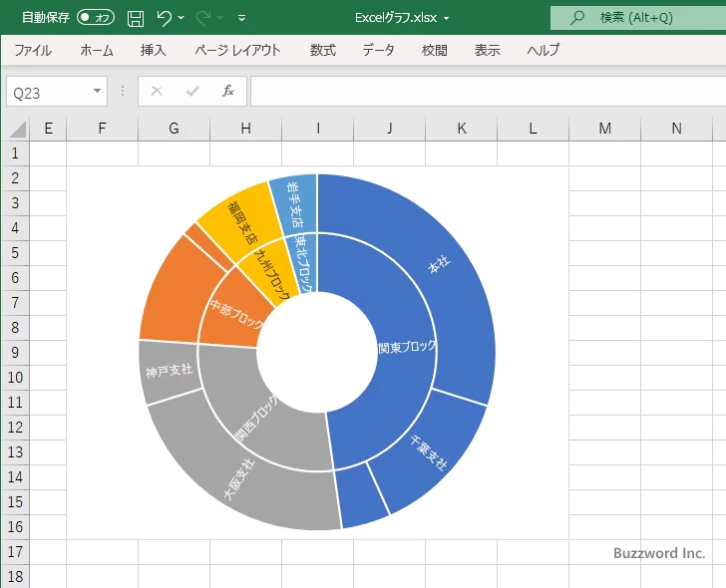Click the Redo arrow icon

coord(204,18)
